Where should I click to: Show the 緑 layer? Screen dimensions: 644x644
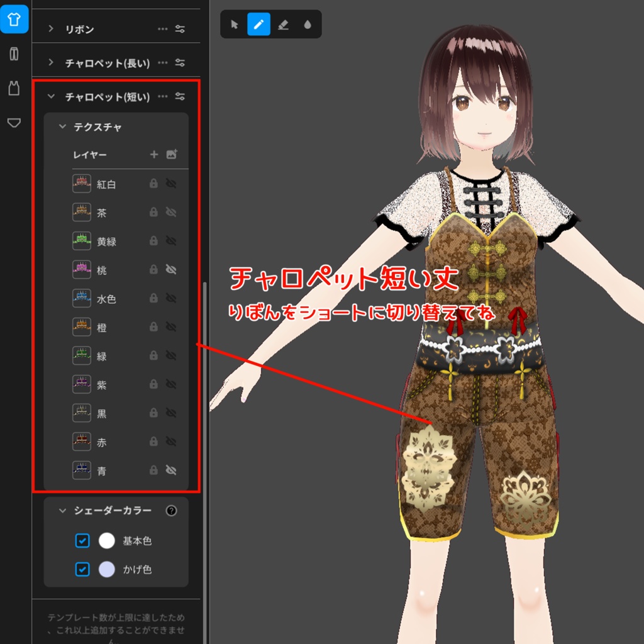171,355
